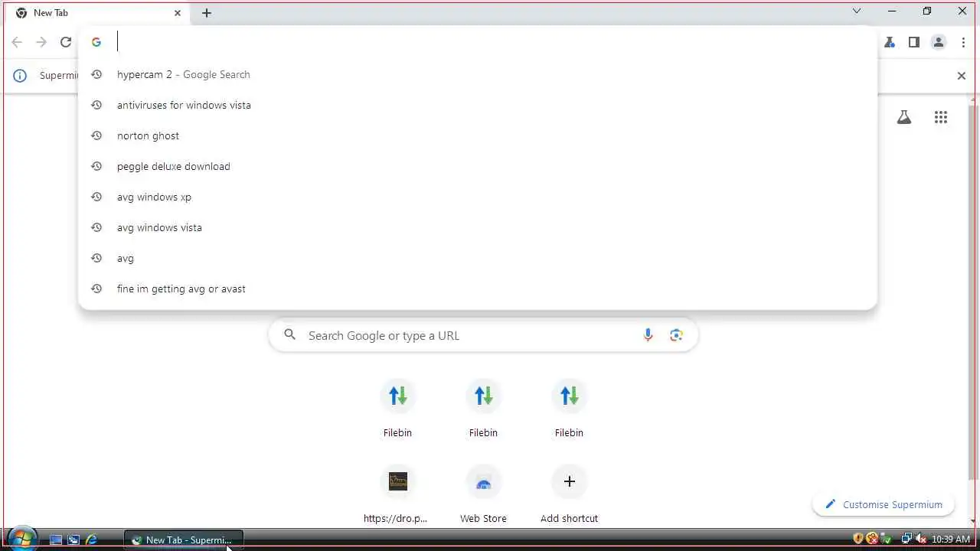This screenshot has height=551, width=980.
Task: Choose the plain avg suggestion
Action: tap(478, 258)
